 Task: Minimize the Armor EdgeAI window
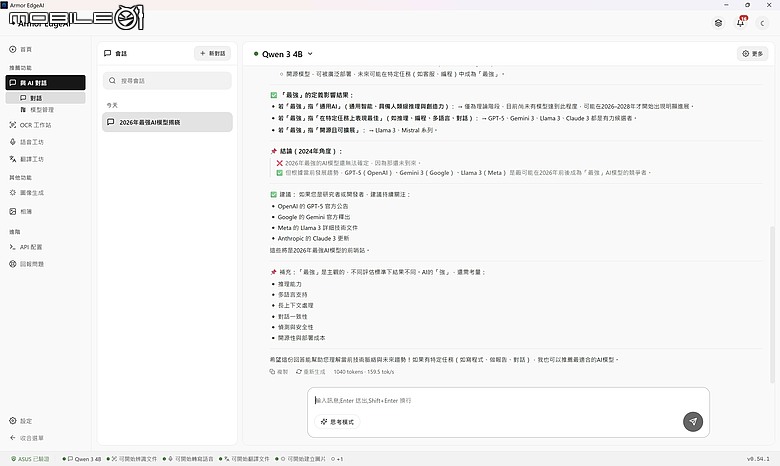[726, 4]
